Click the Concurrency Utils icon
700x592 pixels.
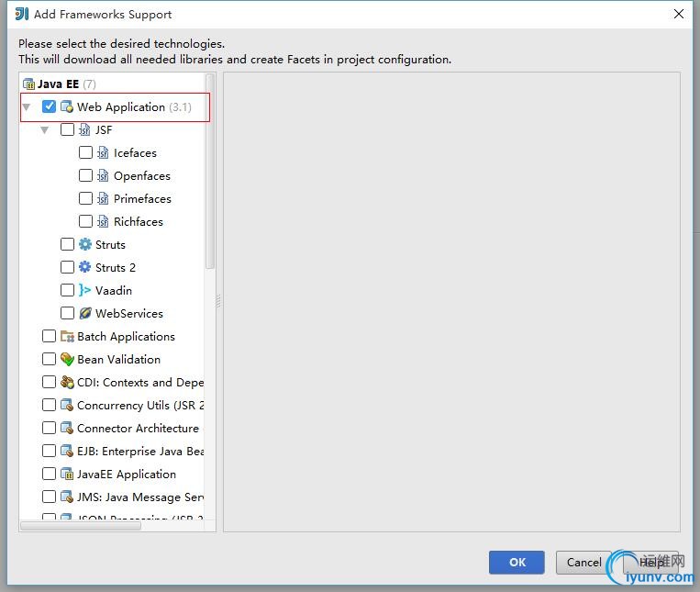coord(67,405)
